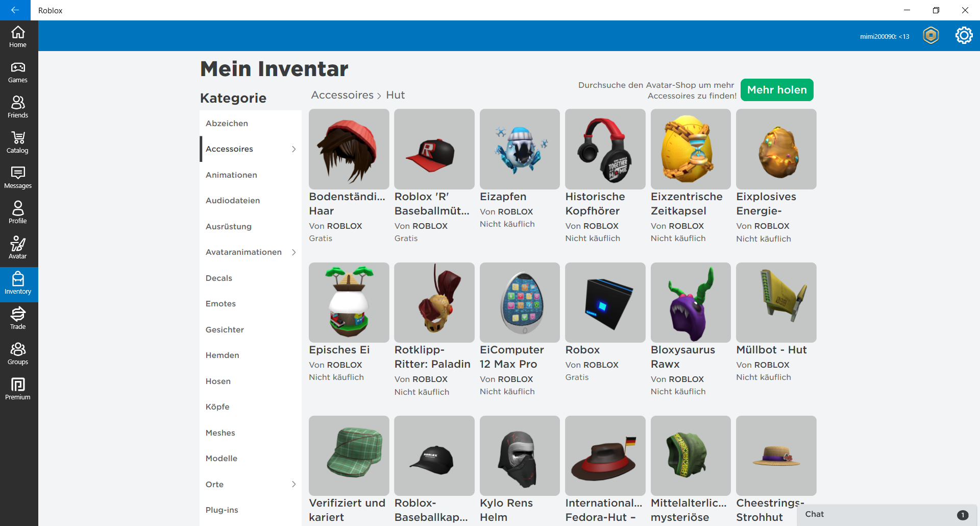Open the Avatar editor icon
The image size is (980, 526).
pyautogui.click(x=18, y=248)
